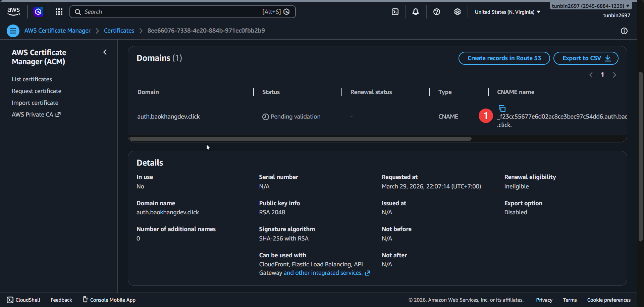Collapse the ACM side navigation panel
This screenshot has width=644, height=307.
click(x=105, y=52)
